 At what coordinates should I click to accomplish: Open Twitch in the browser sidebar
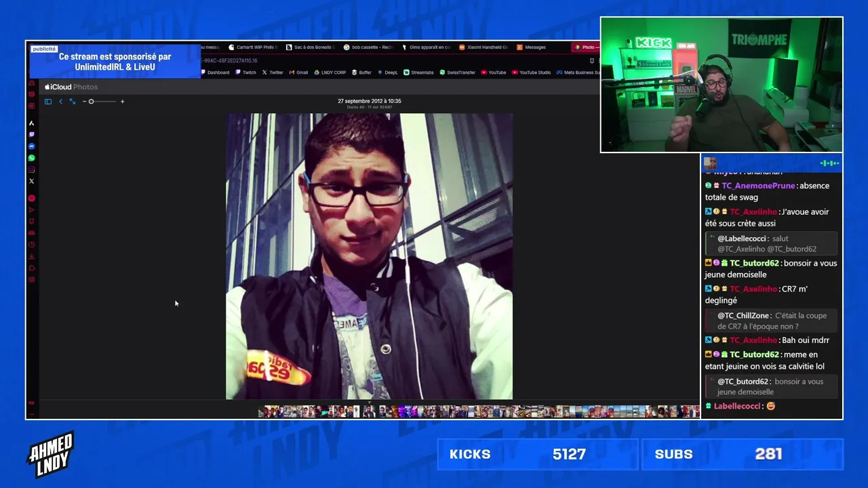31,135
